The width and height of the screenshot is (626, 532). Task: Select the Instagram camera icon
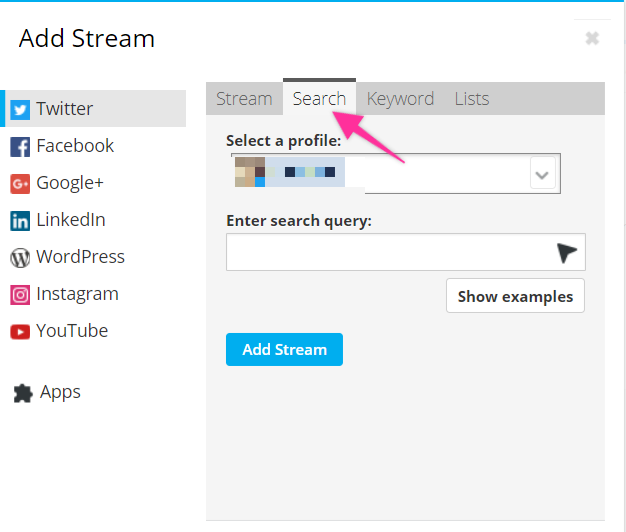[x=20, y=294]
